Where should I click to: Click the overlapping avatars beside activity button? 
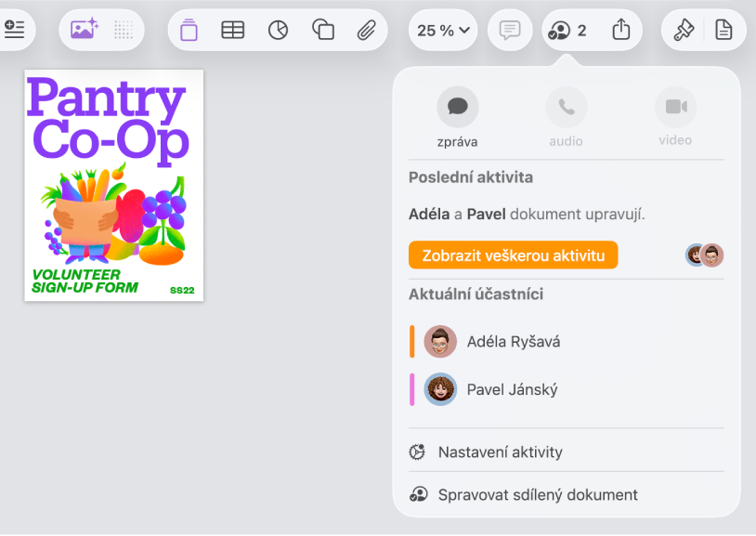click(704, 255)
